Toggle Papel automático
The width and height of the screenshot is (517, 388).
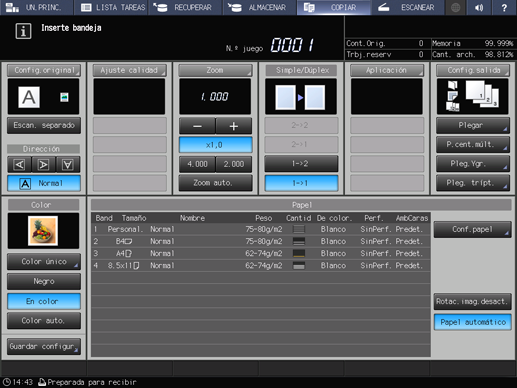[472, 322]
